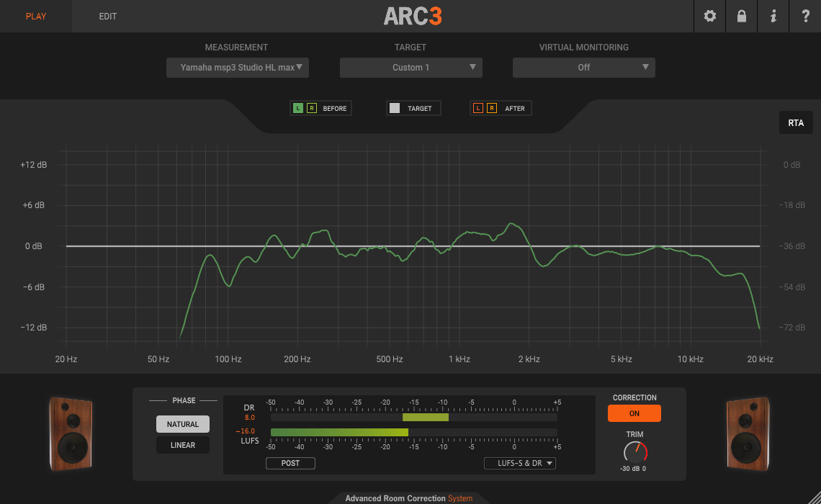Click the right speaker graphic
Viewport: 821px width, 504px height.
749,435
